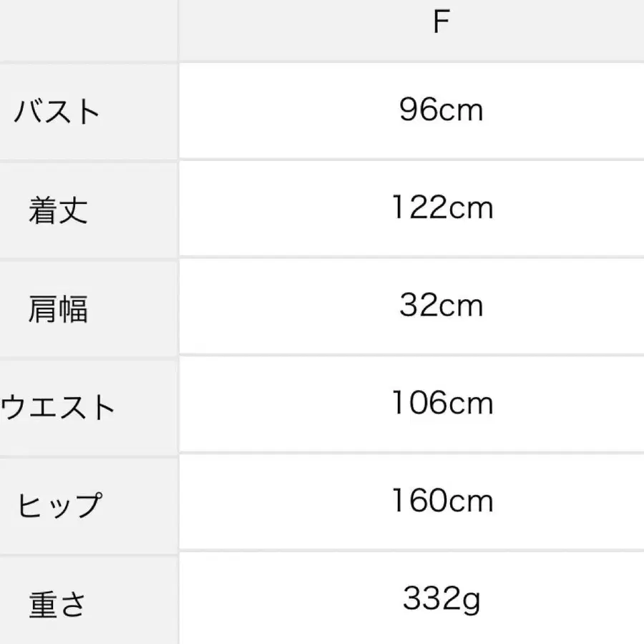The height and width of the screenshot is (644, 644).
Task: Click the 着丈 row label
Action: [x=58, y=210]
